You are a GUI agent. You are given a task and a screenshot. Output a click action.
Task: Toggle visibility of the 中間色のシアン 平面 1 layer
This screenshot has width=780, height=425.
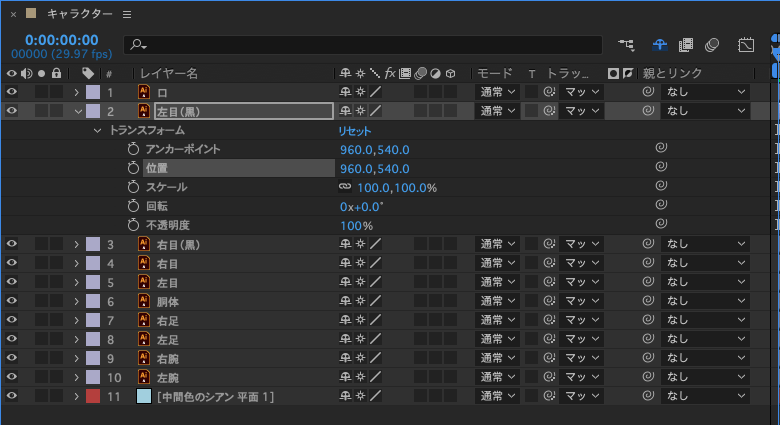tap(12, 396)
